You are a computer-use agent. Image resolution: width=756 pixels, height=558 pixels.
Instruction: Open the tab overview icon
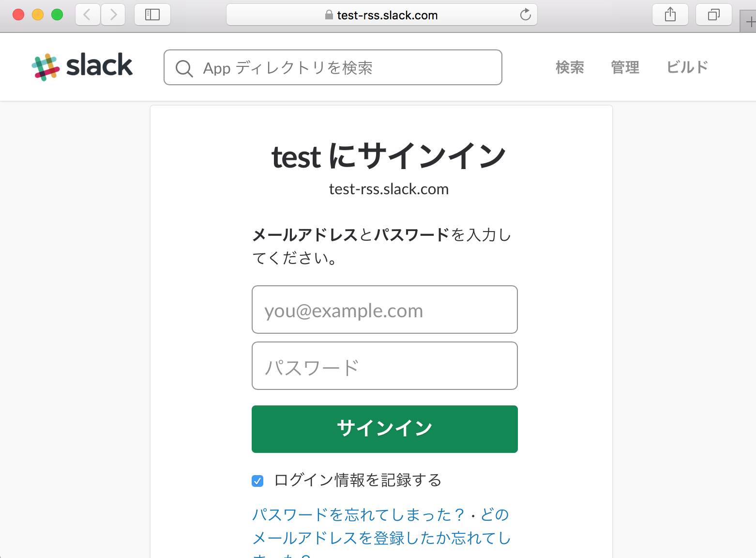pyautogui.click(x=713, y=15)
